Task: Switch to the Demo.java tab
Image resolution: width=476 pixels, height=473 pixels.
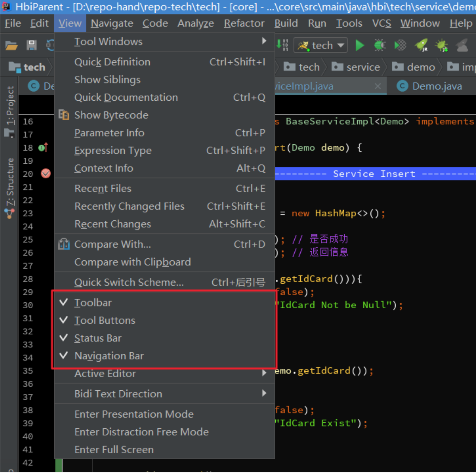Action: point(437,86)
